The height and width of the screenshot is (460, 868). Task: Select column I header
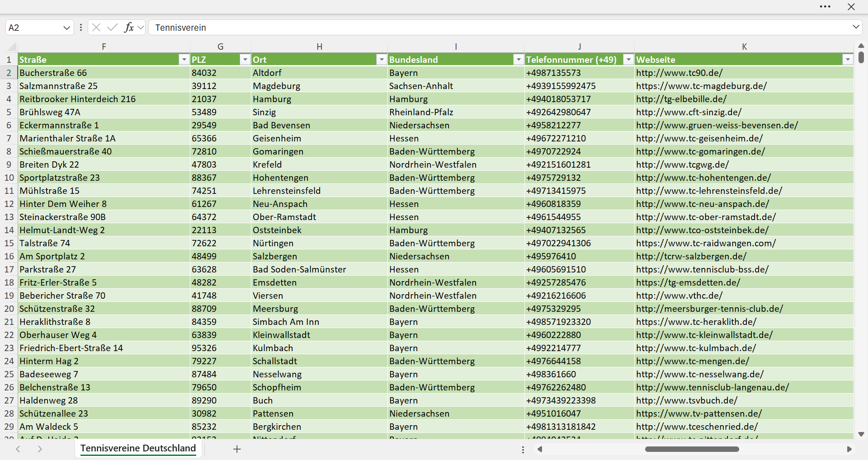click(456, 47)
